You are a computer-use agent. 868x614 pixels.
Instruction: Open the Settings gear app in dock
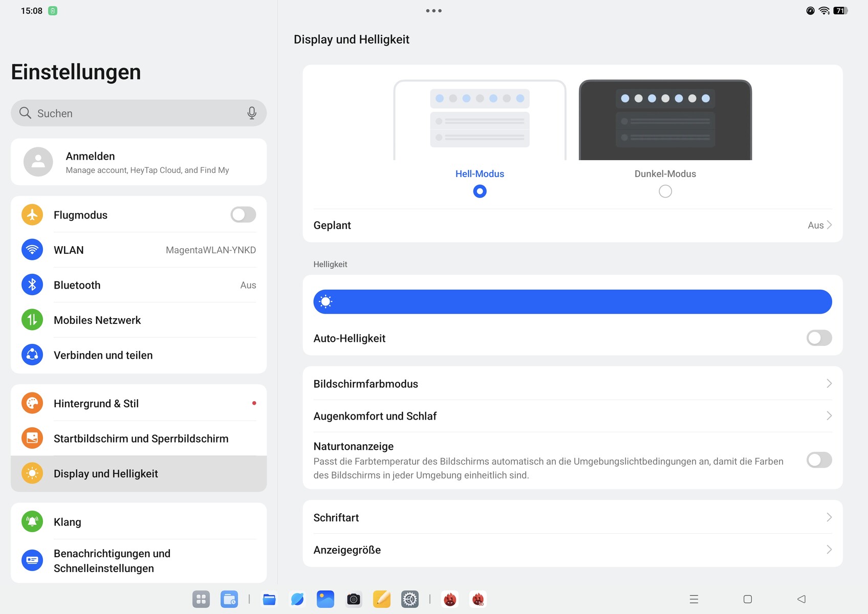[410, 599]
